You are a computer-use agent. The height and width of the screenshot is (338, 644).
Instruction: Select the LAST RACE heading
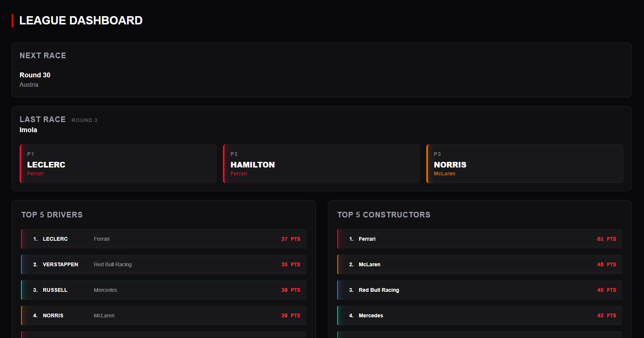[42, 119]
